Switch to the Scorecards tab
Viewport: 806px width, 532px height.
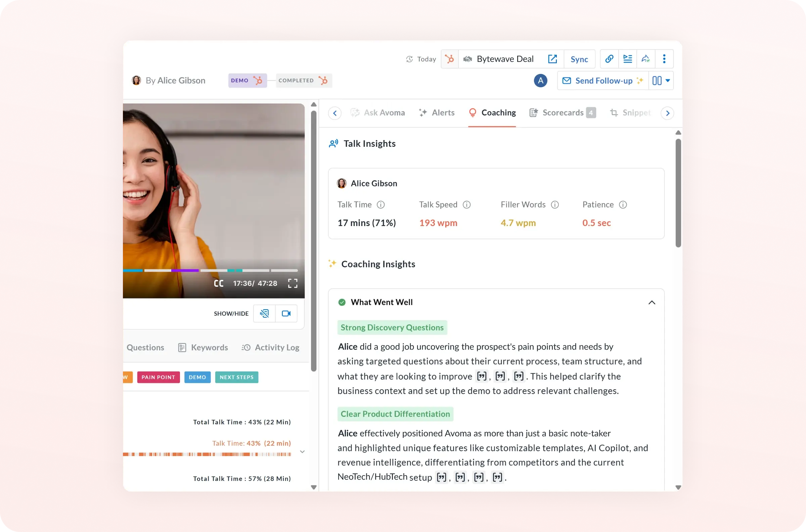tap(563, 113)
